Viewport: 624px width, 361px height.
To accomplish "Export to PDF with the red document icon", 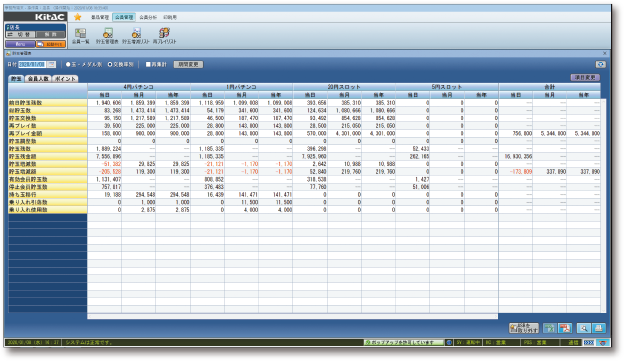I will (565, 328).
